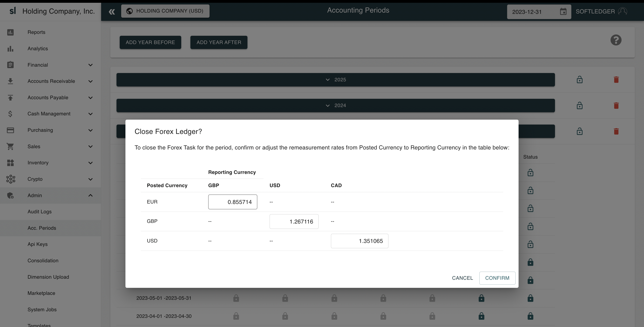Expand the Accounts Receivable chevron
Viewport: 644px width, 327px height.
click(x=91, y=81)
